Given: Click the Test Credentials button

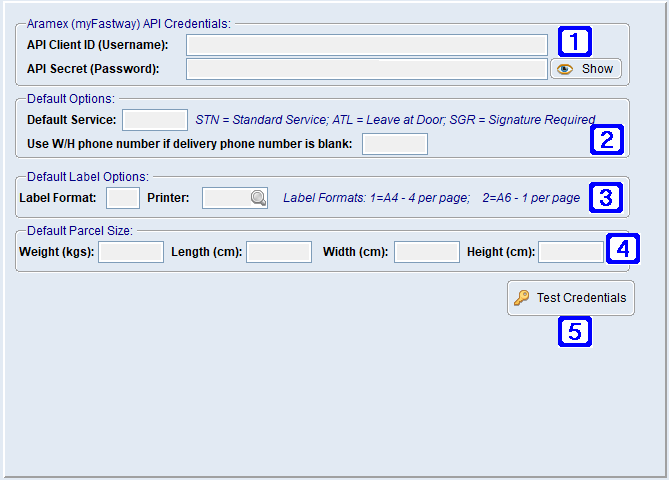Looking at the screenshot, I should 571,298.
